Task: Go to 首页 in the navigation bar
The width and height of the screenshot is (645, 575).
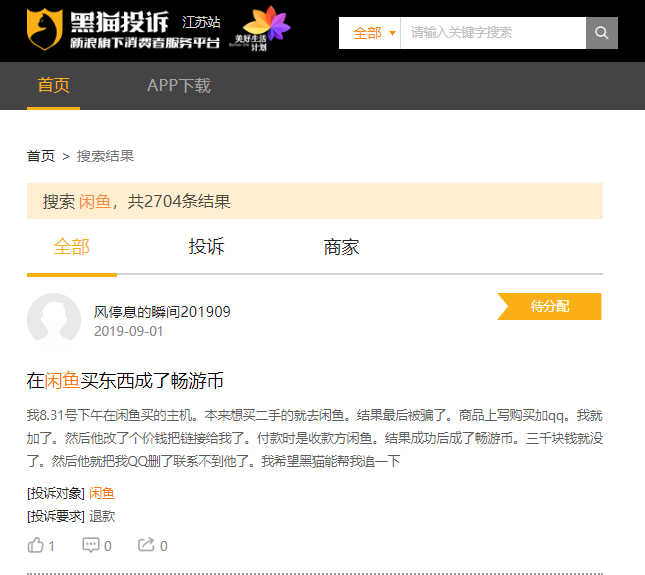Action: point(53,86)
